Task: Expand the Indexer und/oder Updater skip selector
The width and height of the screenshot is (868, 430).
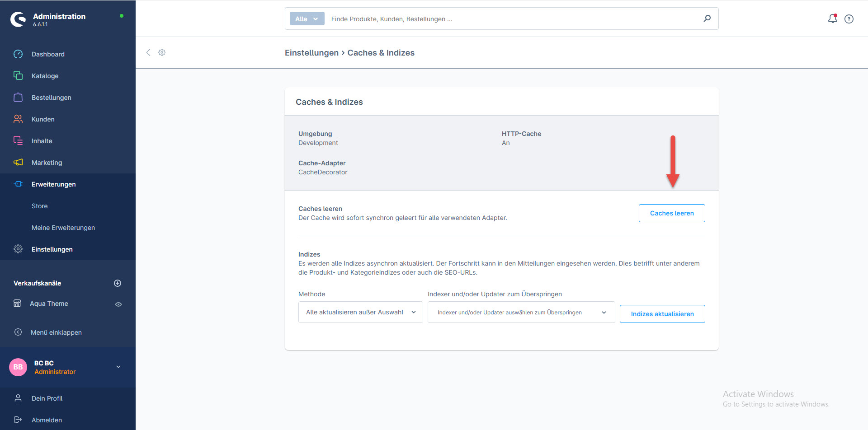Action: click(x=521, y=312)
